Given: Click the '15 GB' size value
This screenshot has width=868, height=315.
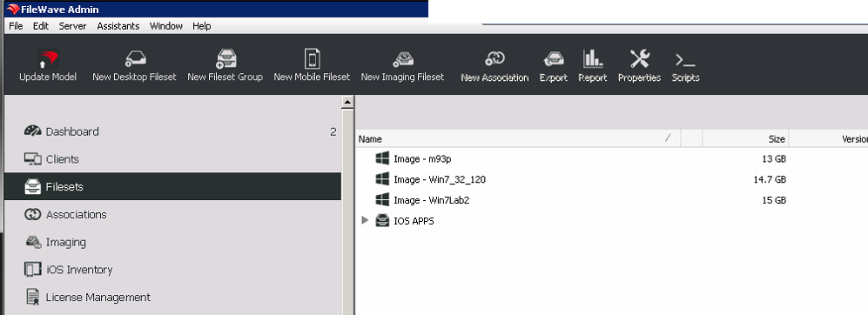Looking at the screenshot, I should coord(774,200).
